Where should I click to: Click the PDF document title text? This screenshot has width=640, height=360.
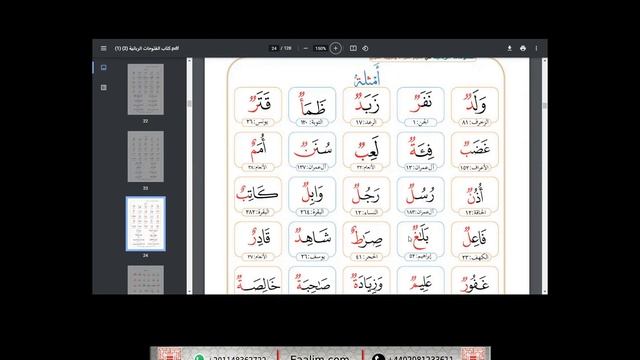click(147, 48)
